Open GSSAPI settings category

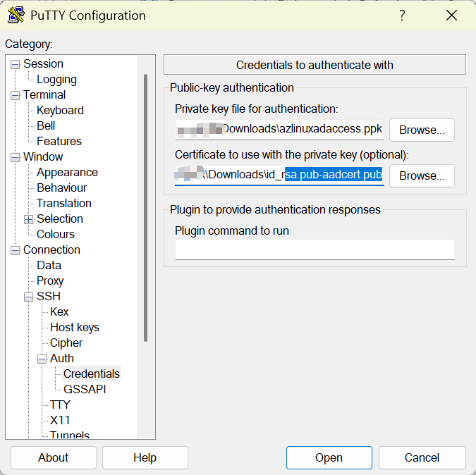coord(85,389)
